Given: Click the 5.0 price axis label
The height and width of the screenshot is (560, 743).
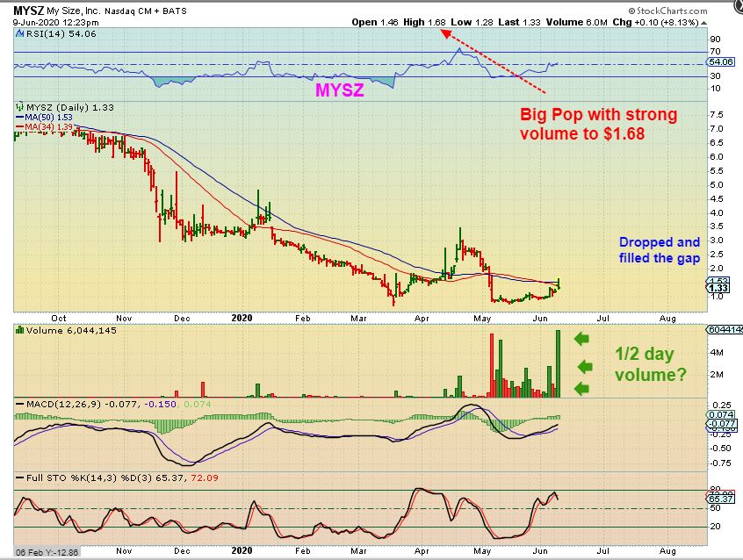Looking at the screenshot, I should tap(717, 185).
